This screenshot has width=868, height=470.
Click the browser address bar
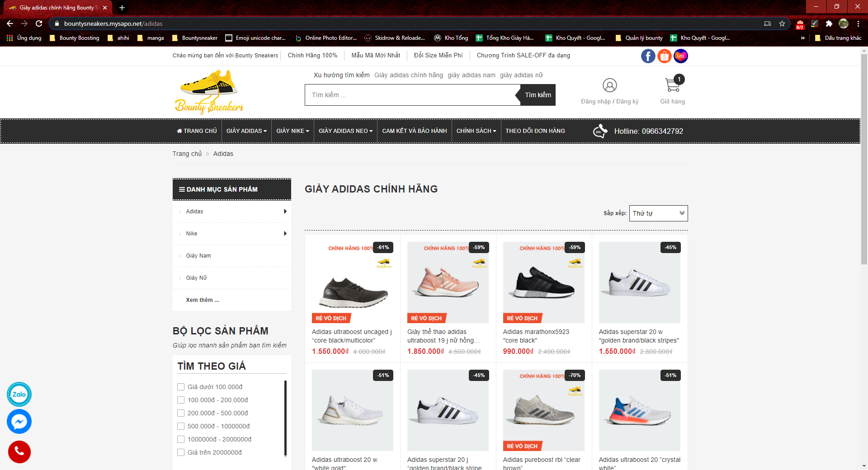click(x=407, y=23)
